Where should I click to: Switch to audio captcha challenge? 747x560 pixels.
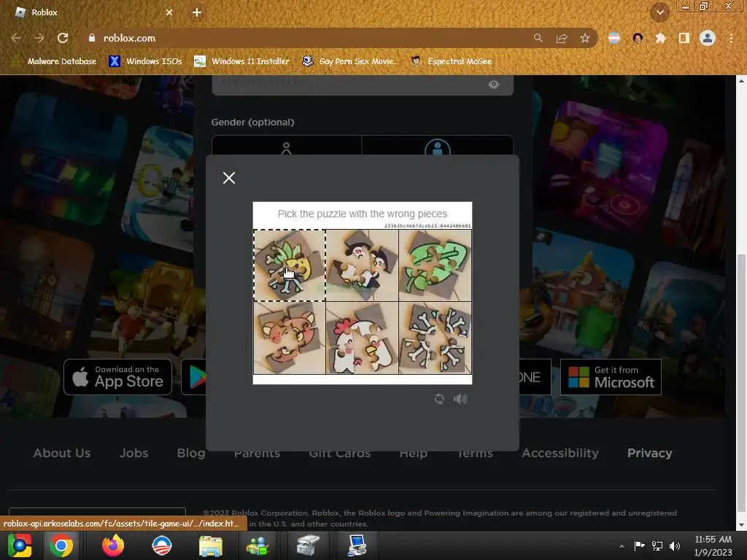[460, 399]
